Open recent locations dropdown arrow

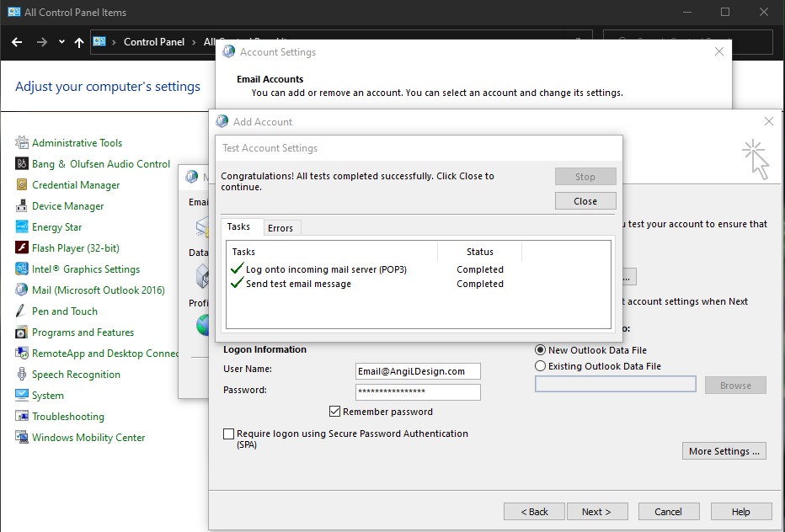(x=61, y=42)
